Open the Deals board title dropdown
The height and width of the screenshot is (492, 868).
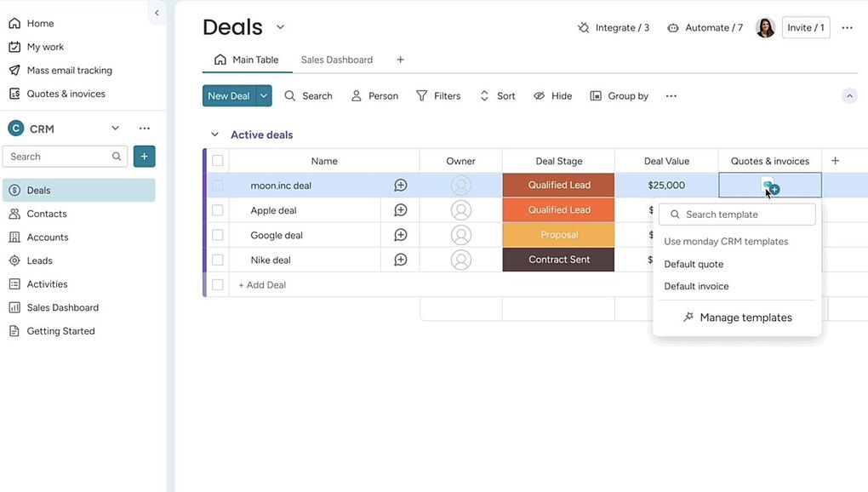click(x=280, y=27)
